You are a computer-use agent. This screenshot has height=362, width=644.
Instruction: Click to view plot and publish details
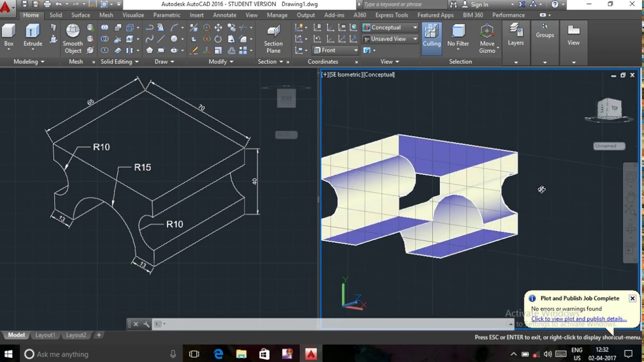coord(579,319)
